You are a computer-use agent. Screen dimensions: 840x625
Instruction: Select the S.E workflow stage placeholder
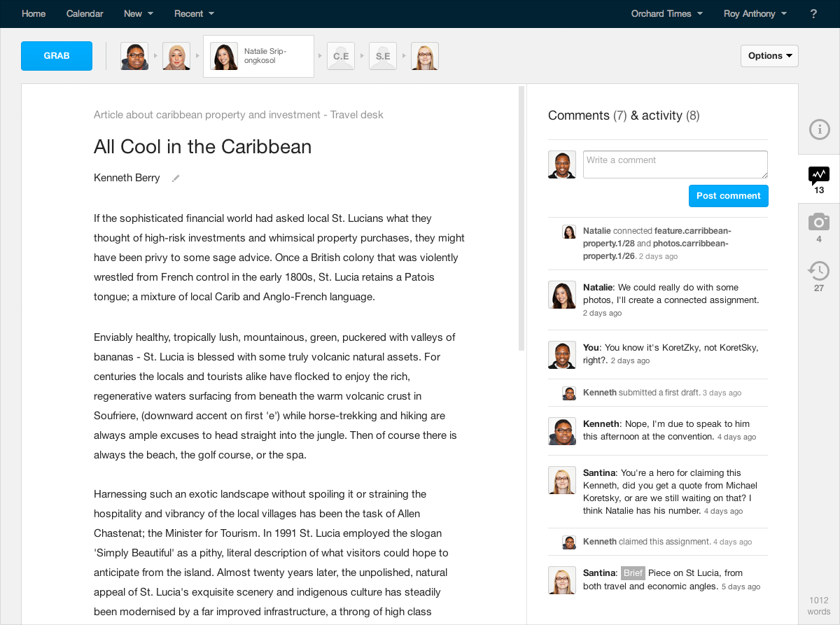point(383,56)
